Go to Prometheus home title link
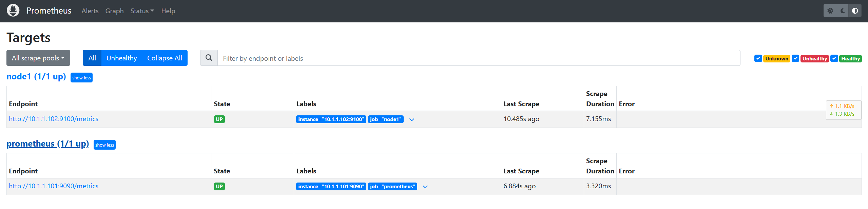The image size is (868, 209). coord(49,11)
